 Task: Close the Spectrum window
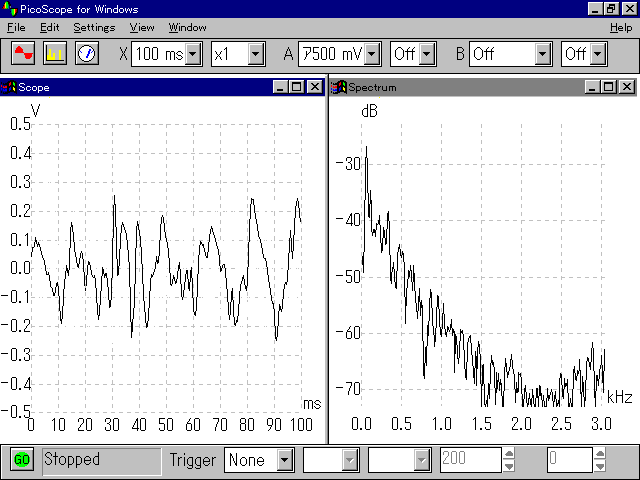coord(627,87)
